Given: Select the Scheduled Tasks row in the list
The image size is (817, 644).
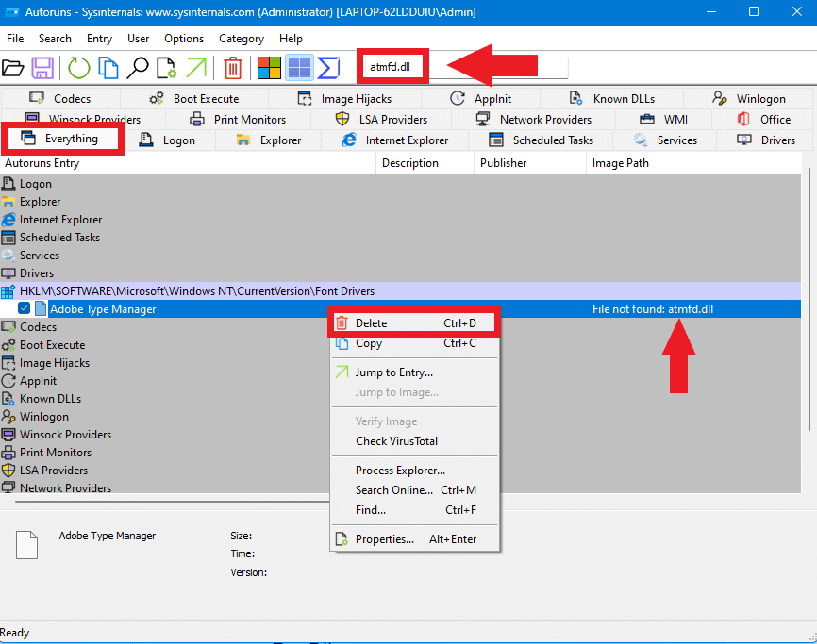Looking at the screenshot, I should coord(400,238).
